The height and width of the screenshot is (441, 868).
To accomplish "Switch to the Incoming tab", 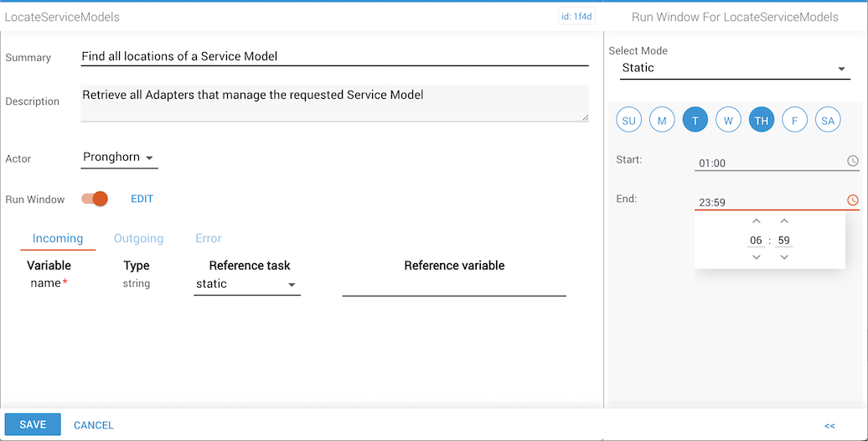I will (58, 238).
